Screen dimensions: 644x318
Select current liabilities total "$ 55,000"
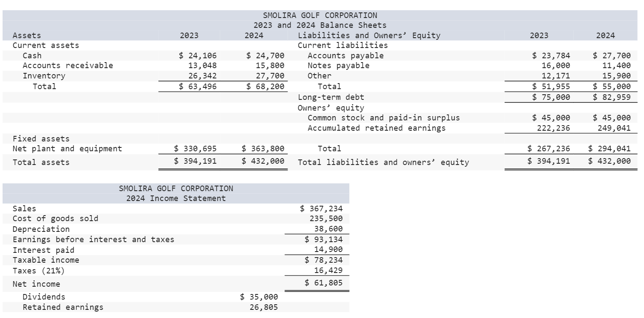click(612, 86)
